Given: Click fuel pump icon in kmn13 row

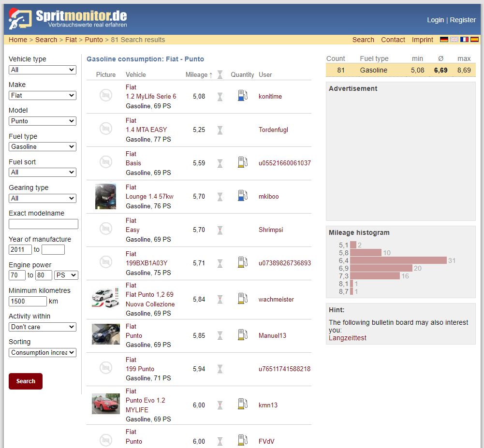Looking at the screenshot, I should pyautogui.click(x=243, y=404).
